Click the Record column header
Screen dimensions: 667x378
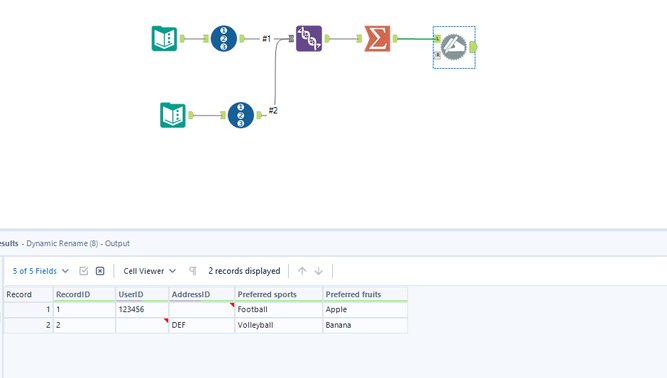[x=28, y=294]
